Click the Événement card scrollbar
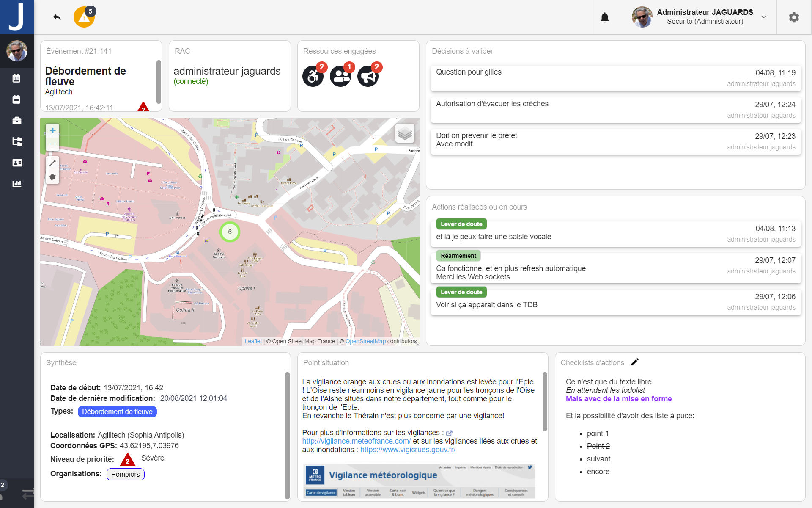Screen dimensions: 812x508 pos(159,82)
